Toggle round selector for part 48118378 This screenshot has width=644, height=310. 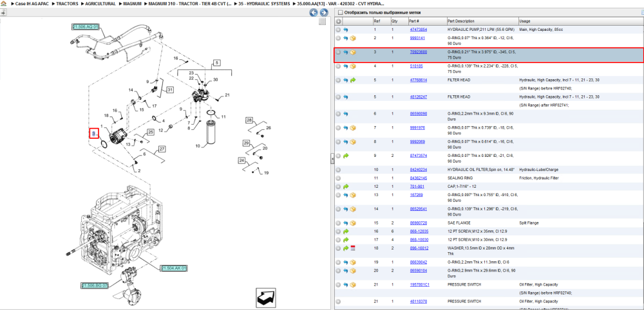click(339, 302)
